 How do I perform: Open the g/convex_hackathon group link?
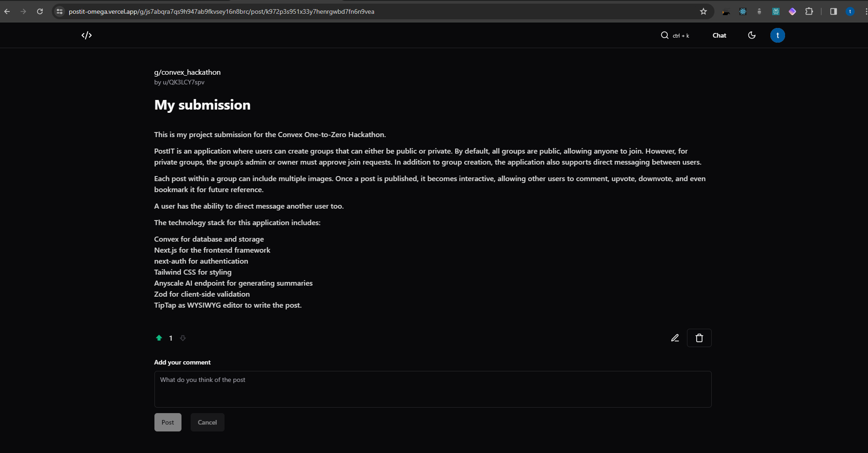click(x=187, y=72)
